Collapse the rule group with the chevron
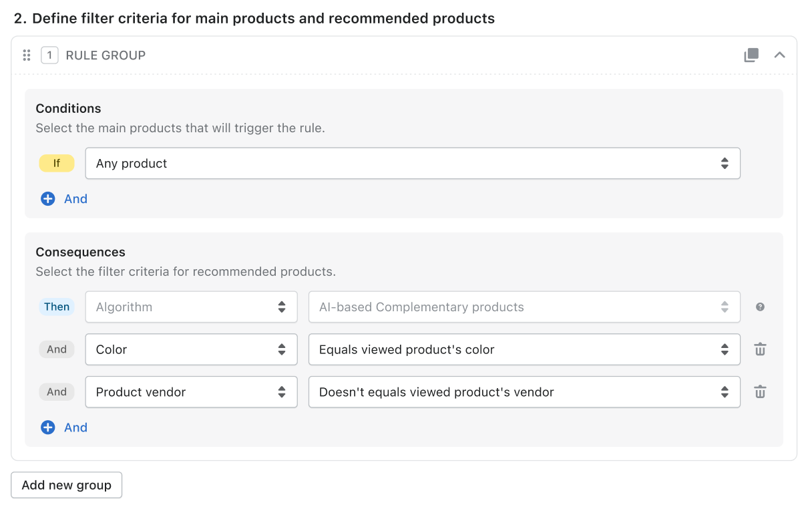The image size is (812, 517). [x=779, y=55]
